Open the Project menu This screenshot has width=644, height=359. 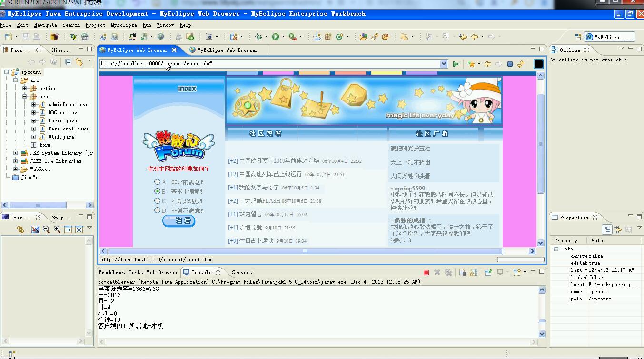95,25
